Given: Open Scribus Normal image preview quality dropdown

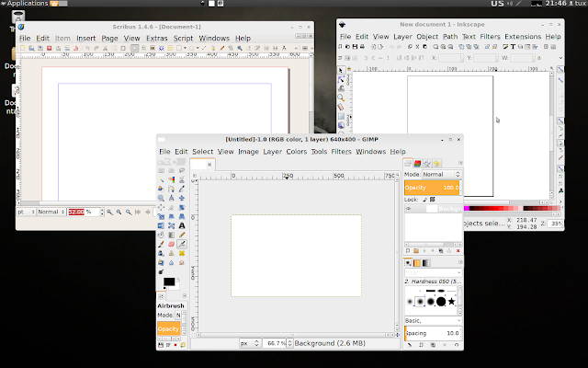Looking at the screenshot, I should 50,212.
